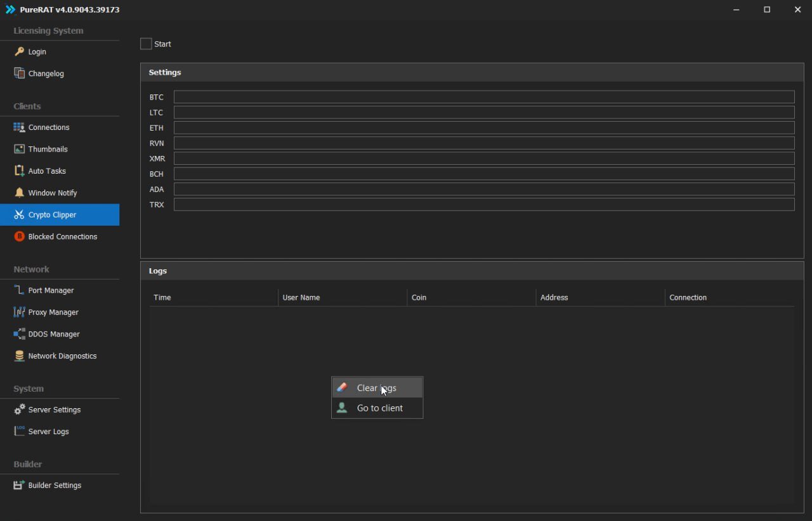The width and height of the screenshot is (812, 521).
Task: Open the Server Settings gears icon
Action: pos(19,410)
